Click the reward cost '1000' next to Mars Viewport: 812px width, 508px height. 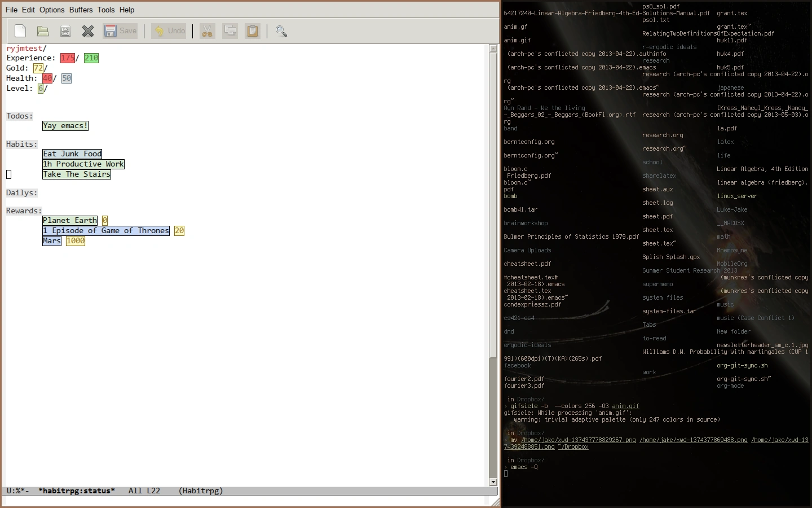[x=76, y=241]
